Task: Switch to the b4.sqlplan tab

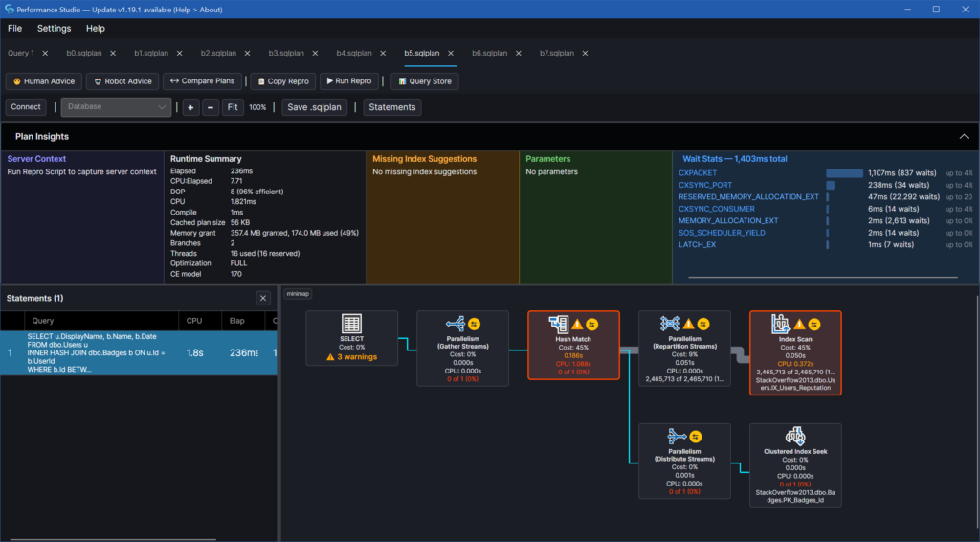Action: (354, 53)
